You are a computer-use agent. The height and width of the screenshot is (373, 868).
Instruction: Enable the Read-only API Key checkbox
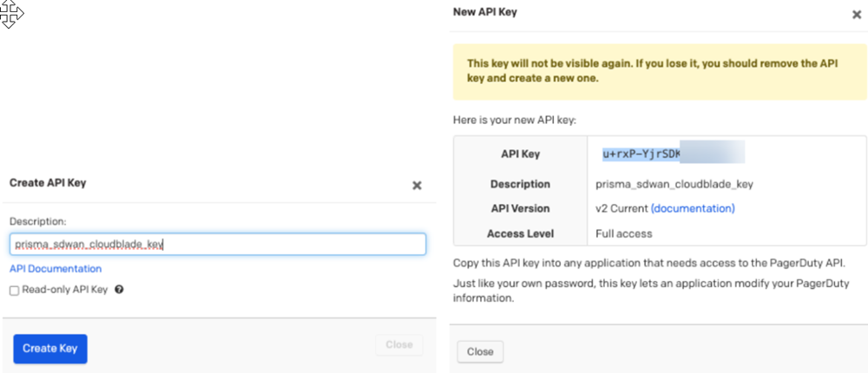tap(15, 291)
